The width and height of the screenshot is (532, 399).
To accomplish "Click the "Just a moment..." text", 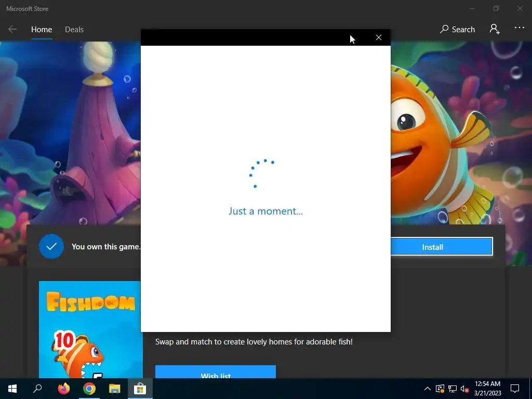I will (265, 211).
